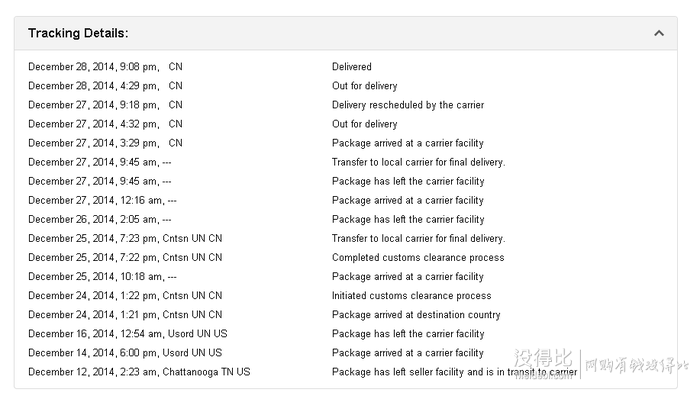
Task: Select Completed customs clearance process status
Action: 418,258
